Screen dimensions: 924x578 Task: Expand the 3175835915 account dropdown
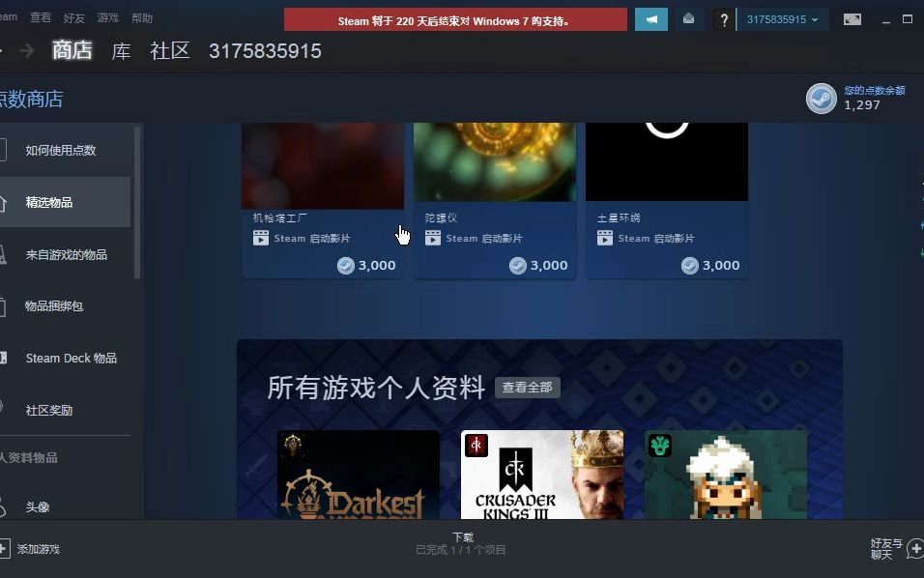[783, 19]
